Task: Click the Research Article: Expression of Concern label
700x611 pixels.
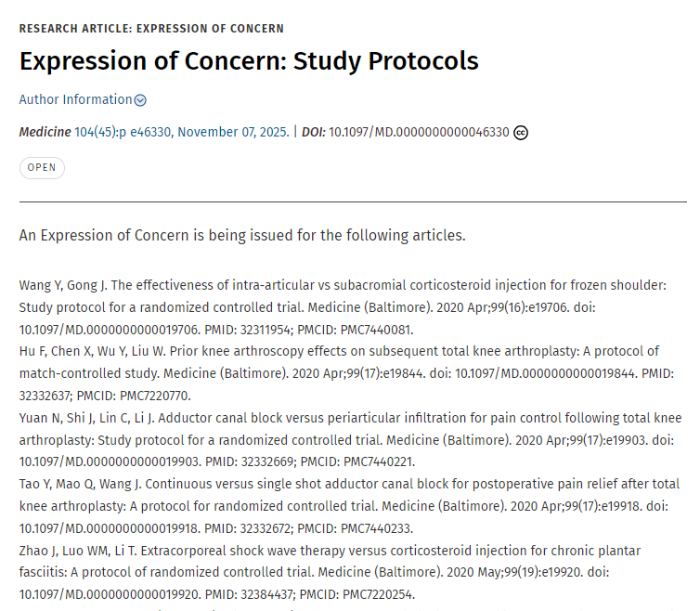Action: pyautogui.click(x=151, y=29)
